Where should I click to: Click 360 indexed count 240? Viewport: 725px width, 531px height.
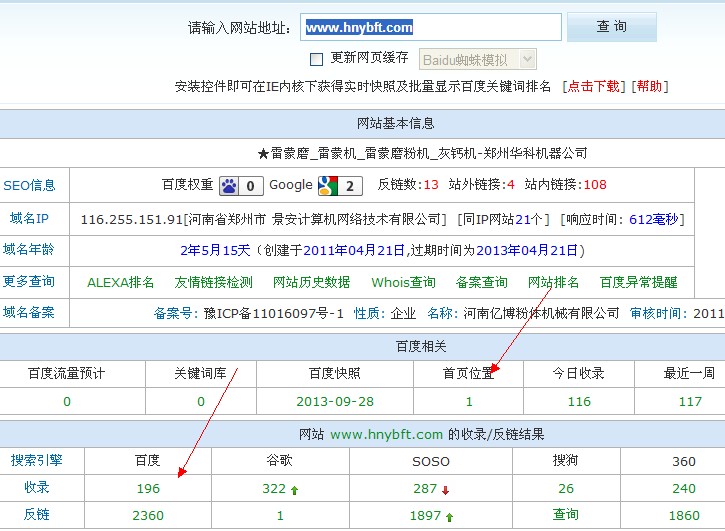pyautogui.click(x=684, y=488)
